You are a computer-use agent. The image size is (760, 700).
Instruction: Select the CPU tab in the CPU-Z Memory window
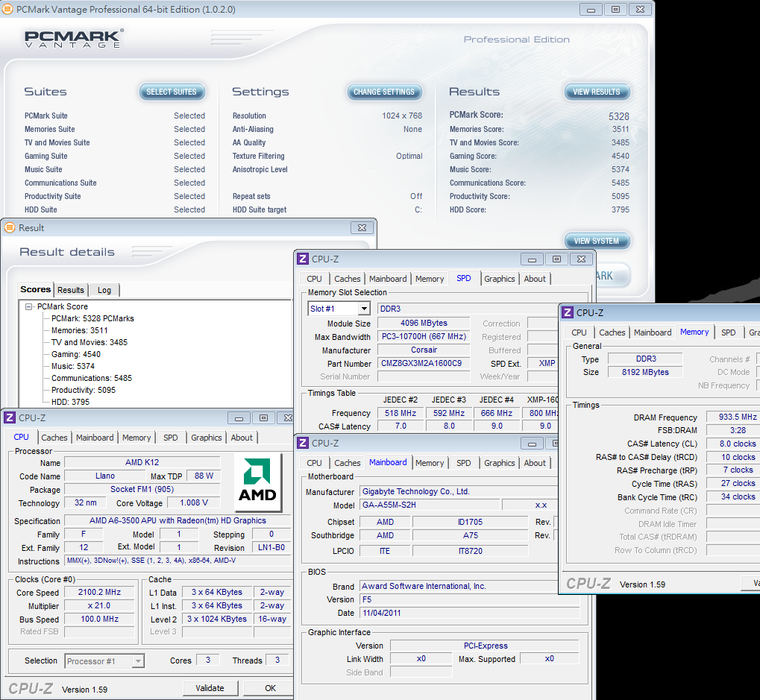(579, 332)
